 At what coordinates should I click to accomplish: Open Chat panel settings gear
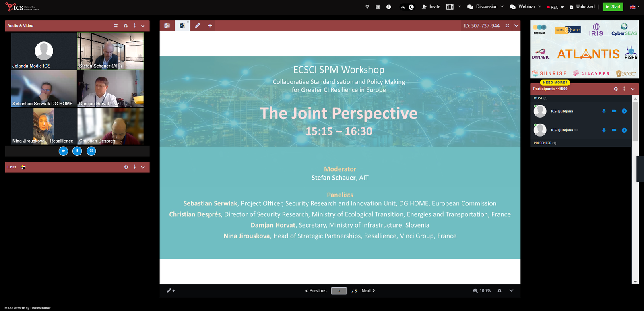pyautogui.click(x=126, y=167)
